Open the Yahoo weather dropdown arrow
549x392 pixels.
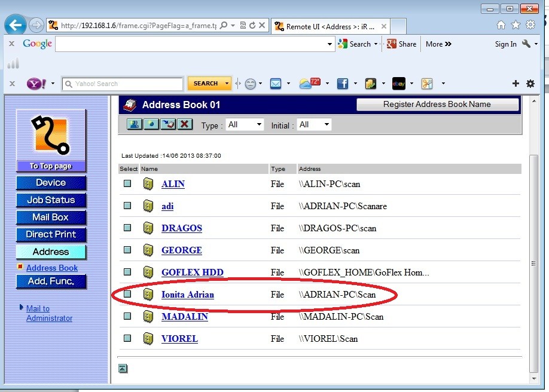[327, 83]
